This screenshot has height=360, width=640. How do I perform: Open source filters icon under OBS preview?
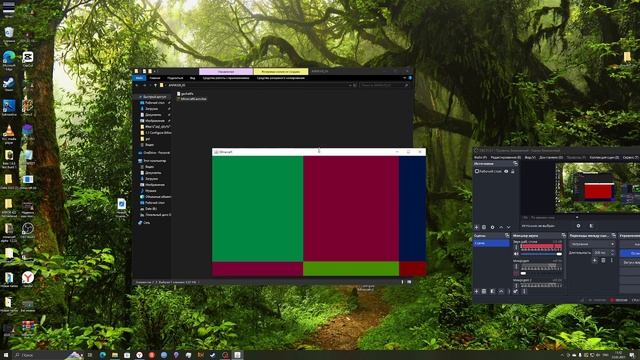[591, 226]
